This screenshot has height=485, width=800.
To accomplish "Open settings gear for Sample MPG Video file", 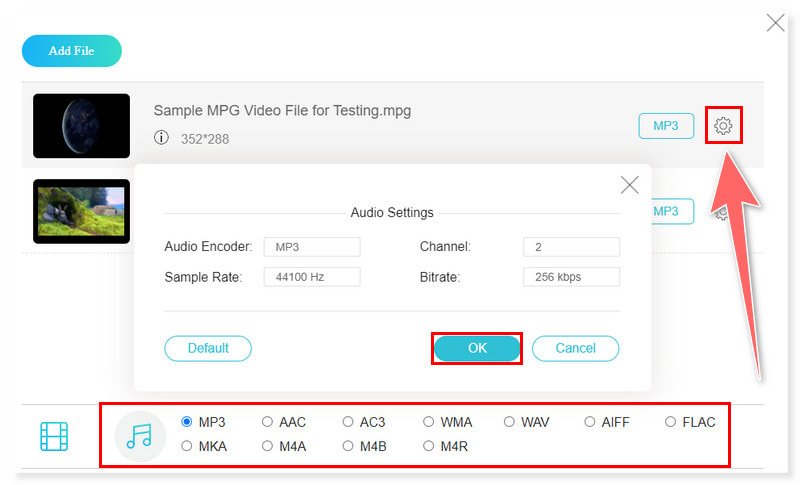I will 723,125.
